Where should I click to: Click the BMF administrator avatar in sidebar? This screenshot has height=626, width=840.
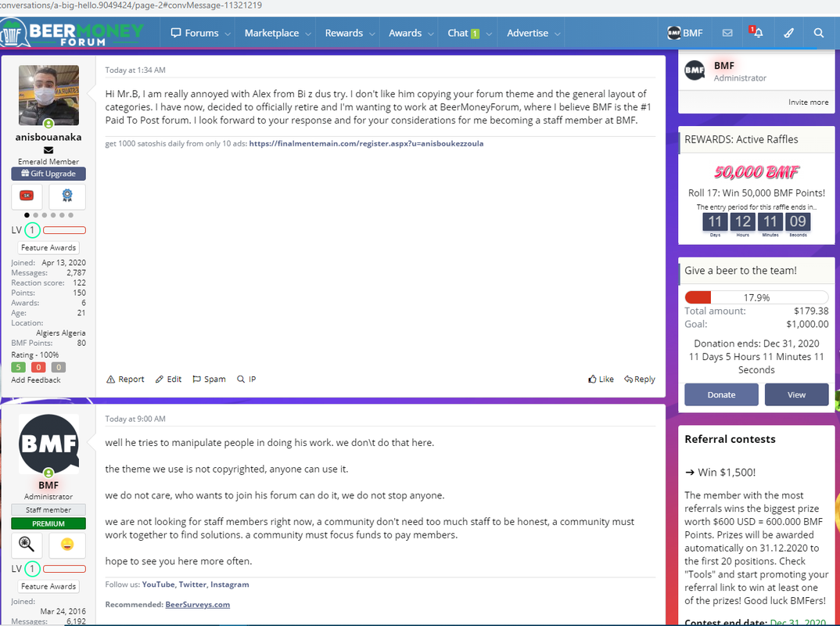[695, 70]
